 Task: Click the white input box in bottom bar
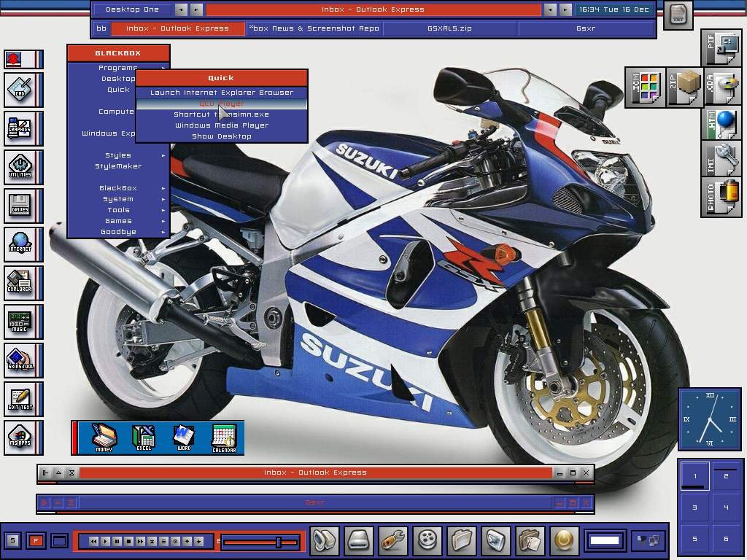coord(605,540)
